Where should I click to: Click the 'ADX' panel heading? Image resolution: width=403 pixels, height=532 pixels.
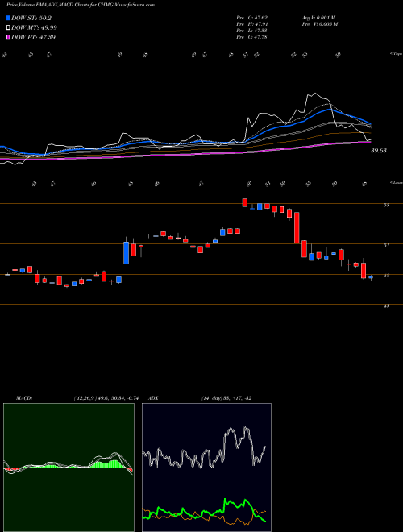pyautogui.click(x=153, y=398)
